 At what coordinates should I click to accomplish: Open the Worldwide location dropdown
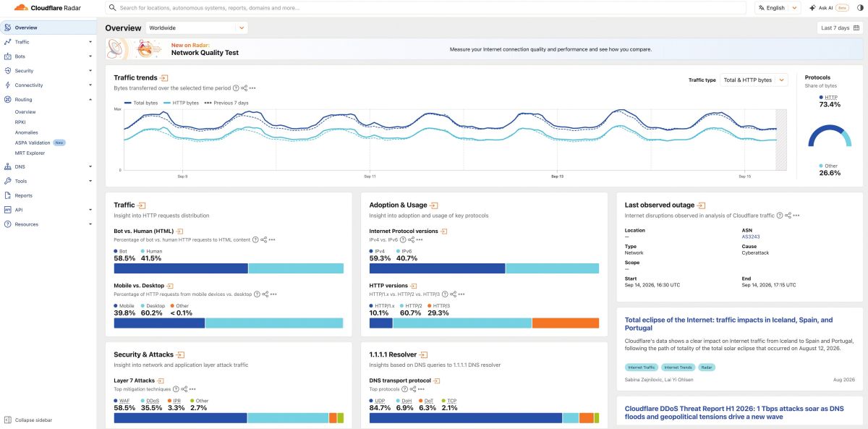[x=197, y=27]
